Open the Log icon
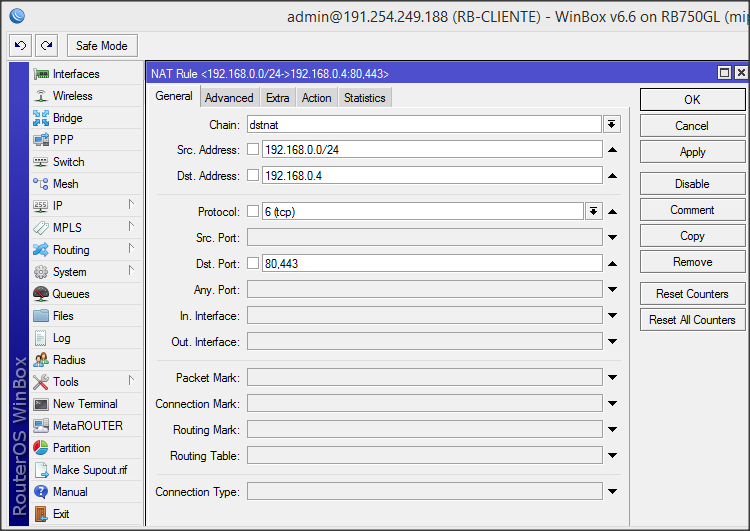750x531 pixels. (41, 338)
